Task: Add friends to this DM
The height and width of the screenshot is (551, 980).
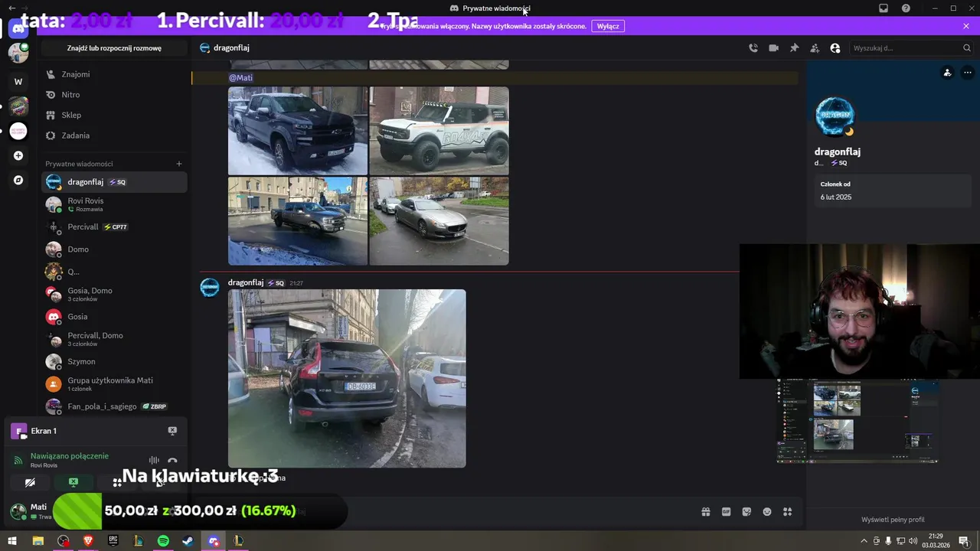Action: coord(815,48)
